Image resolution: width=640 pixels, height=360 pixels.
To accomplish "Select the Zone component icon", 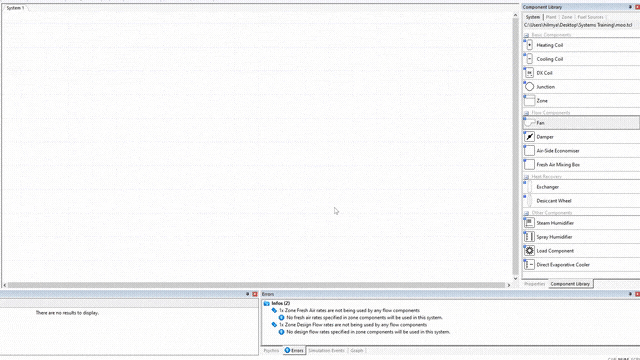I will pos(529,100).
